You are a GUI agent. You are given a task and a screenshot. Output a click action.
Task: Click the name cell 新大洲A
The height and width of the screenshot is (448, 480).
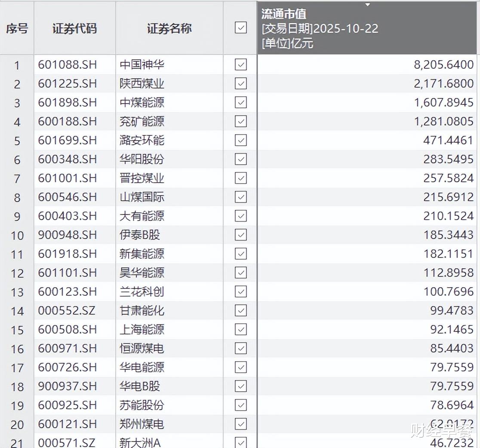coord(140,442)
